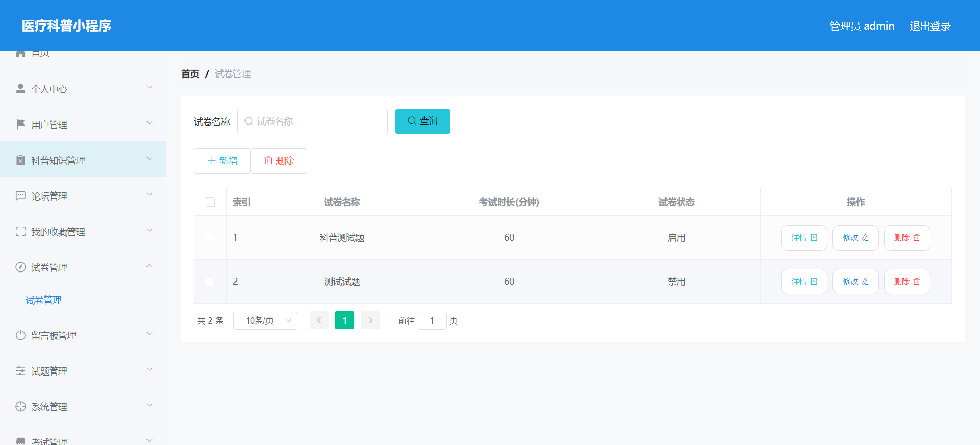The height and width of the screenshot is (445, 980).
Task: Click the 禁用 status cell
Action: 676,282
